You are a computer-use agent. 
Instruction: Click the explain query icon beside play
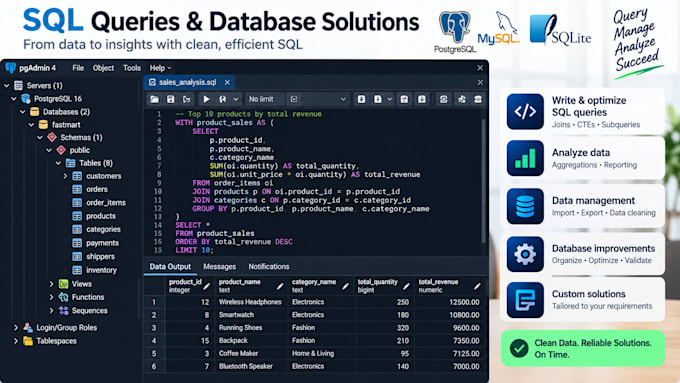(x=222, y=99)
